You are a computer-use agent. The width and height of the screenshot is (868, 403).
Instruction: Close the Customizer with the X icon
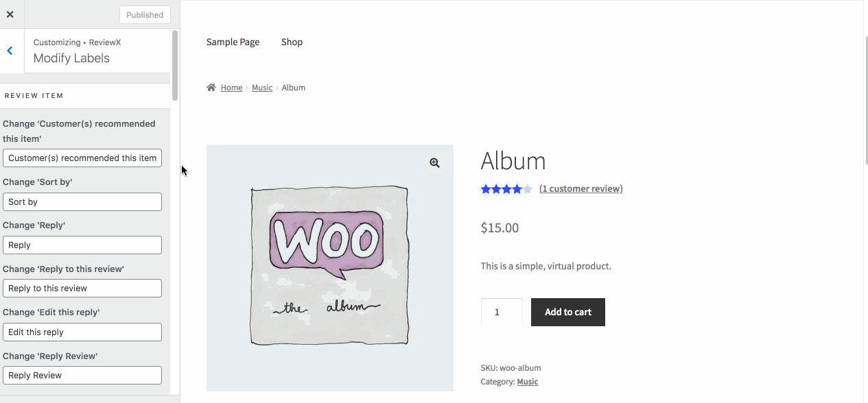[10, 14]
